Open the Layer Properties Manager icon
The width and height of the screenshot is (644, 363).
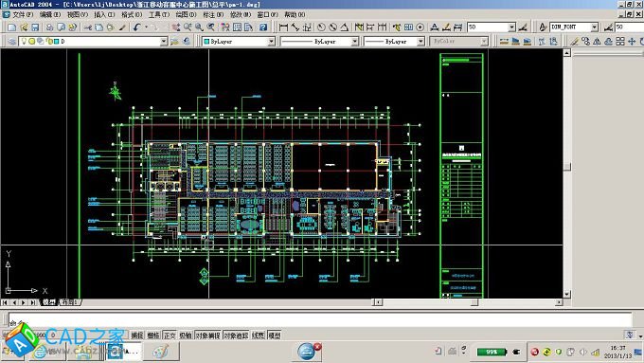(12, 42)
